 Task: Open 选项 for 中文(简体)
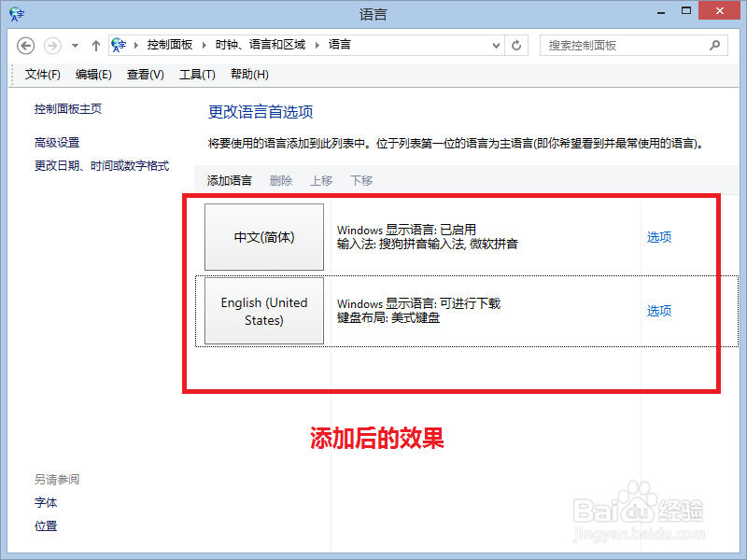pos(659,237)
